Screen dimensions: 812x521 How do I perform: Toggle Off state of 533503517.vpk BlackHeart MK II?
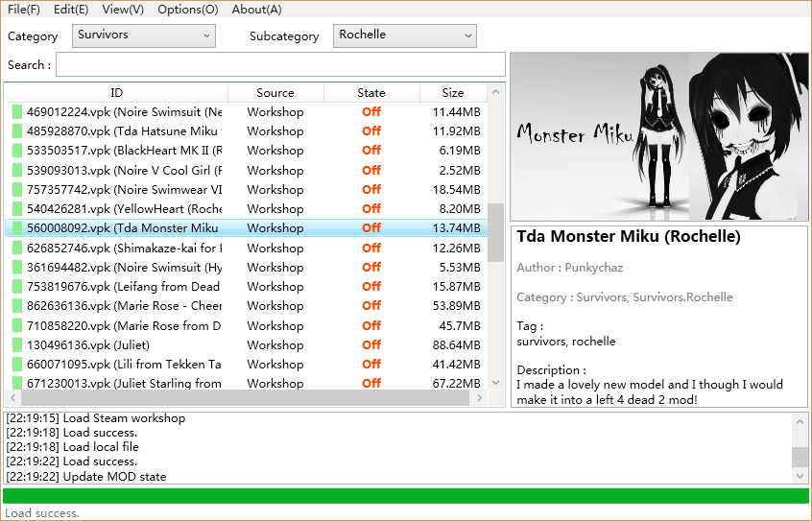371,151
